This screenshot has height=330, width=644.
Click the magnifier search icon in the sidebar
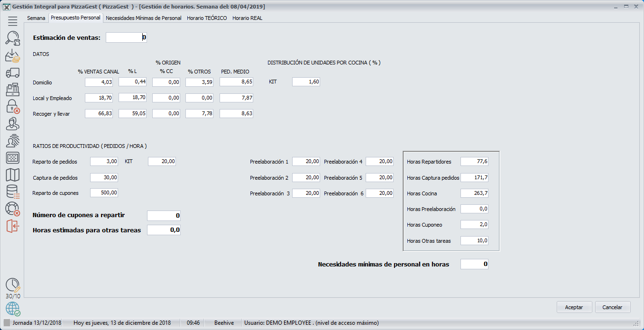(x=13, y=38)
